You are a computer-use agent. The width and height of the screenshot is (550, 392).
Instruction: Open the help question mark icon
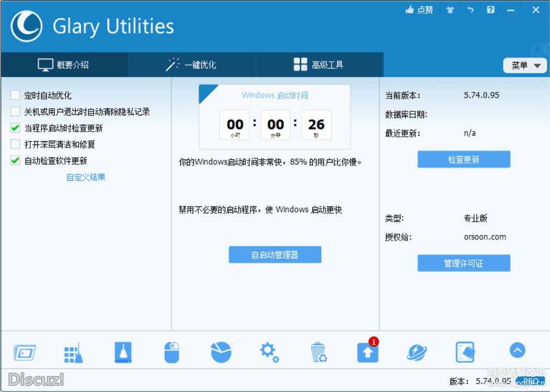(491, 9)
